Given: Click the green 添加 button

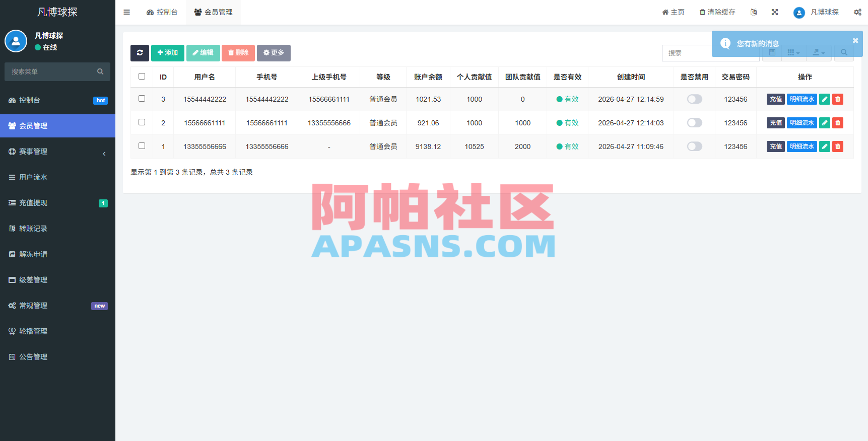Looking at the screenshot, I should click(168, 53).
